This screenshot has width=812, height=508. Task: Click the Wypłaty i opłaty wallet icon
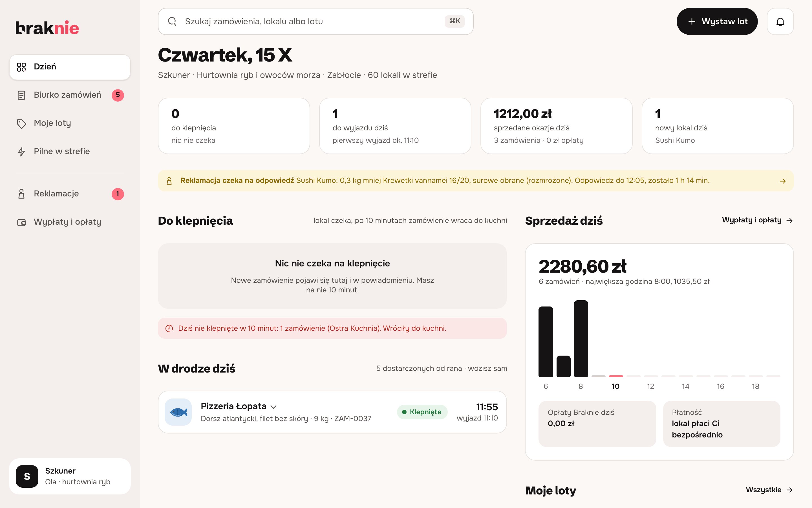[x=21, y=222]
